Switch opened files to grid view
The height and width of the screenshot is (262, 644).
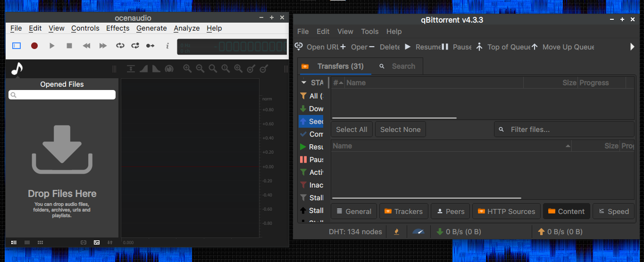(x=40, y=242)
